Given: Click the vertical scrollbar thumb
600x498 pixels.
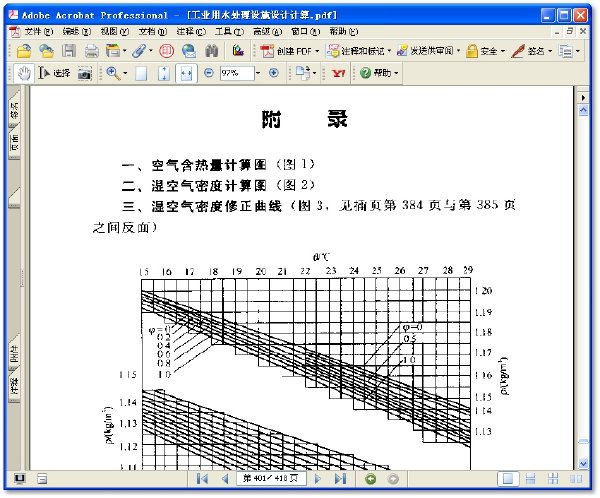Looking at the screenshot, I should (x=584, y=441).
